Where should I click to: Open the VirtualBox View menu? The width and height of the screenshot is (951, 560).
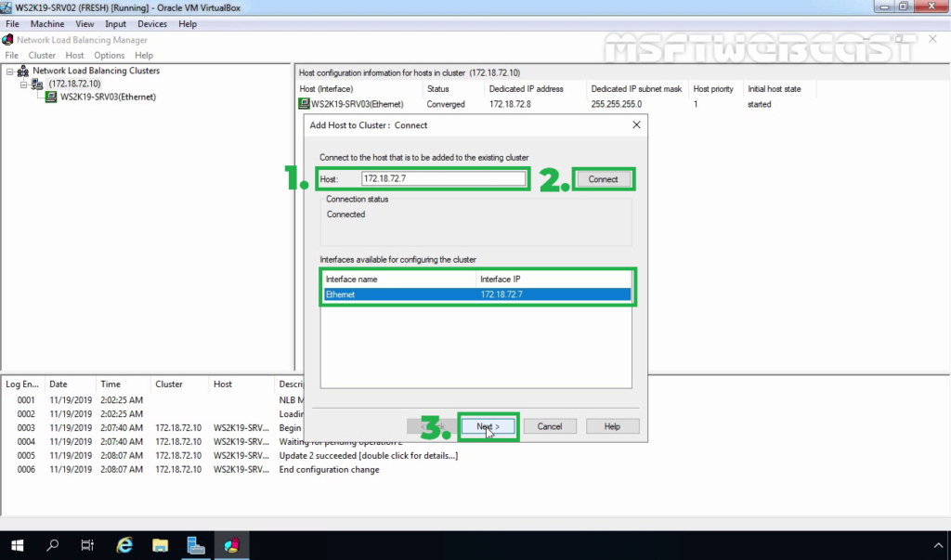point(85,23)
